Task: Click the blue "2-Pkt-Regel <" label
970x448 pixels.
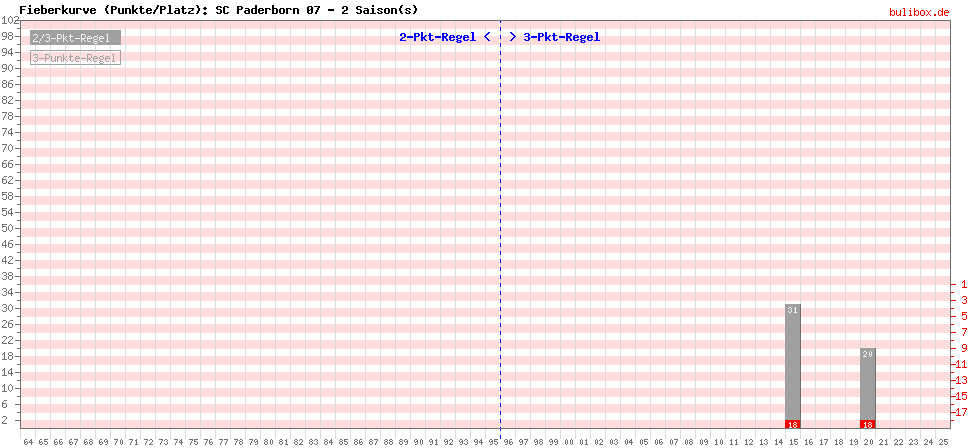Action: pos(444,37)
